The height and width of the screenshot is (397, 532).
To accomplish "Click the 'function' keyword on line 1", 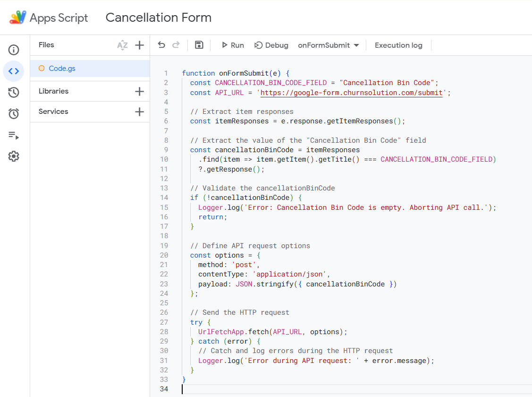I will [x=198, y=73].
